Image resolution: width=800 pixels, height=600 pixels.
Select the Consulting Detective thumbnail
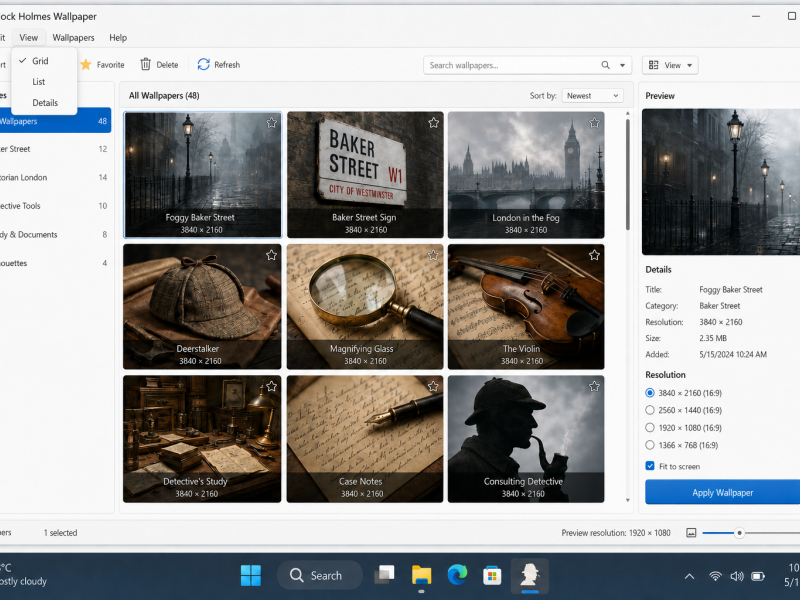coord(526,439)
